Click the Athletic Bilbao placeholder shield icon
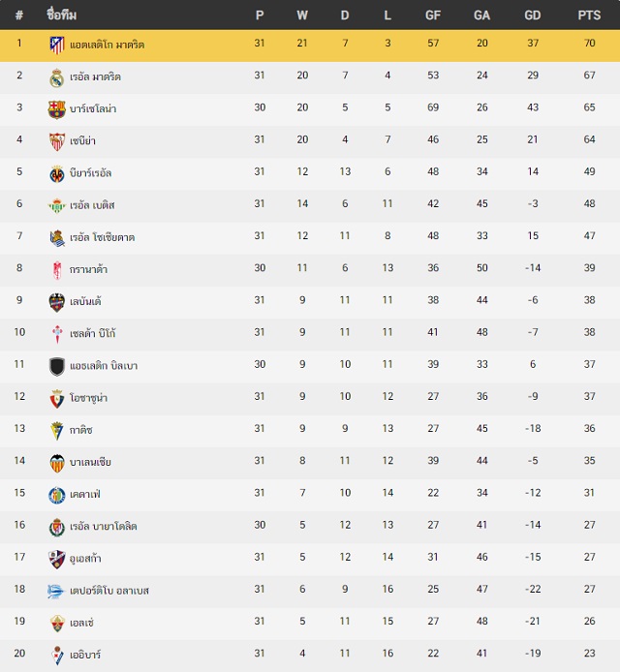 click(56, 366)
